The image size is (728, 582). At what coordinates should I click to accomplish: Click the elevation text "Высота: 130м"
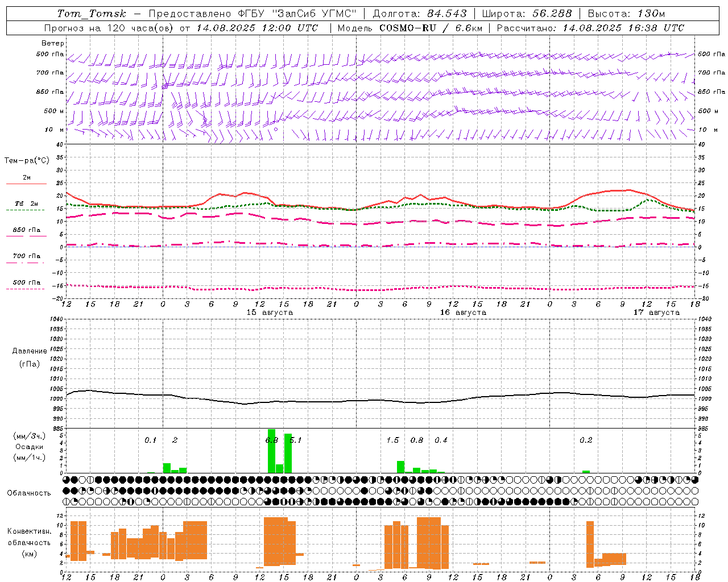pyautogui.click(x=626, y=14)
